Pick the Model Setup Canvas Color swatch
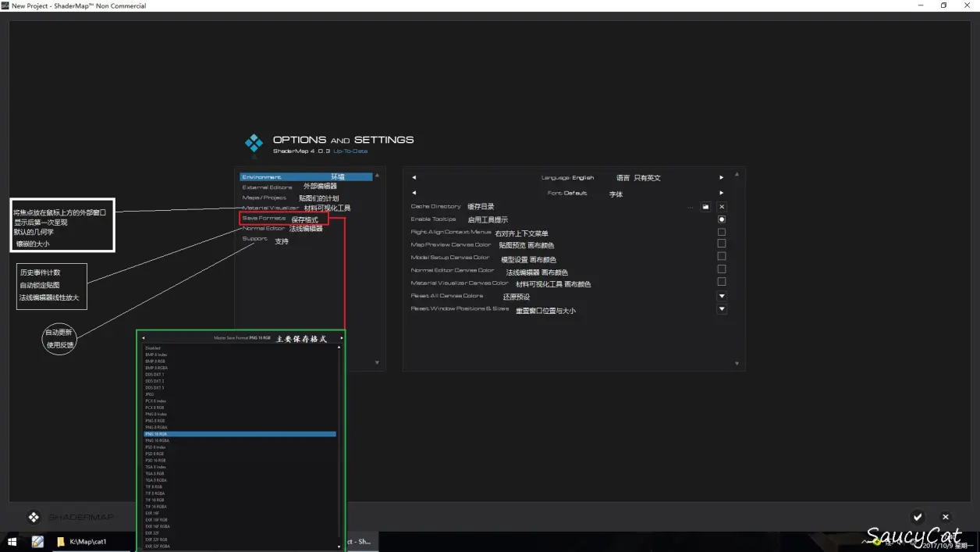The width and height of the screenshot is (980, 552). 722,256
